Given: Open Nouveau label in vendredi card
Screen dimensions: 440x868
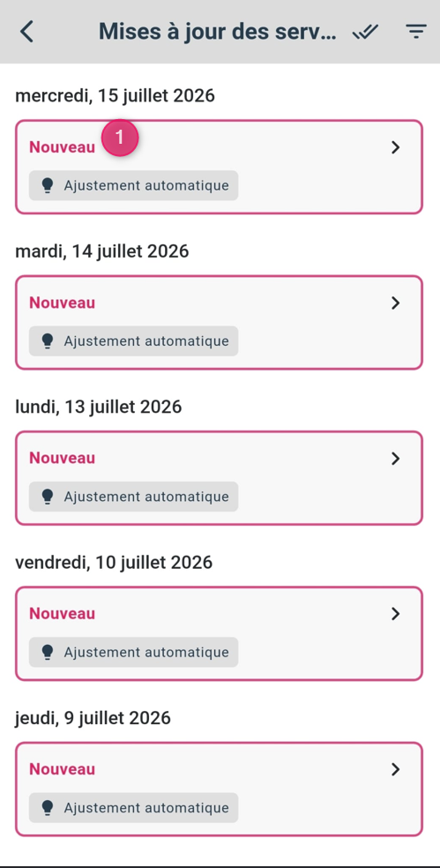Looking at the screenshot, I should tap(62, 614).
